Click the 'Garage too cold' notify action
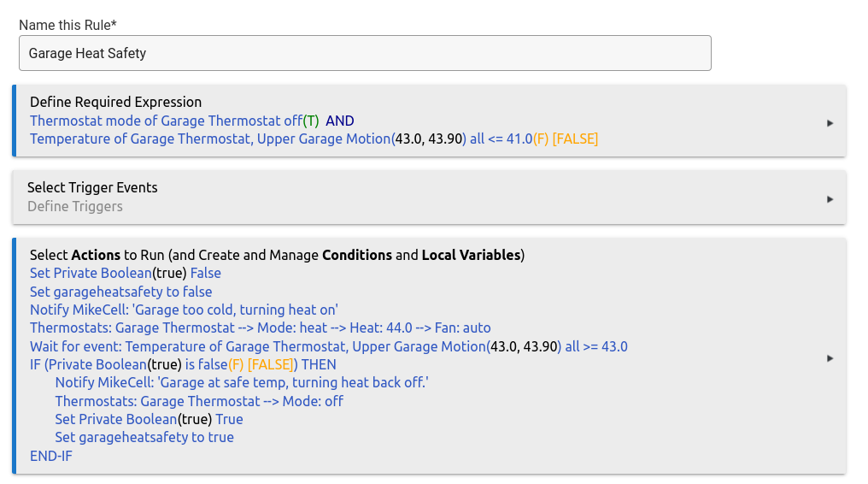868x484 pixels. coord(184,310)
